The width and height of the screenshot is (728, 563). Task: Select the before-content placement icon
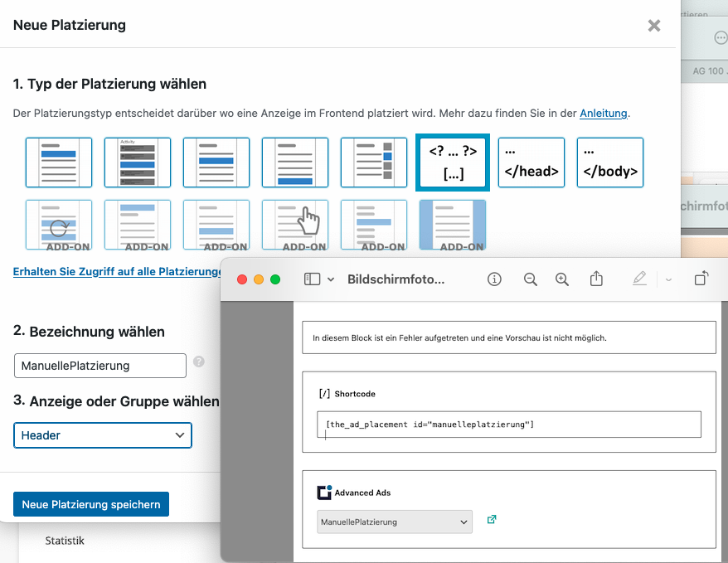[58, 163]
